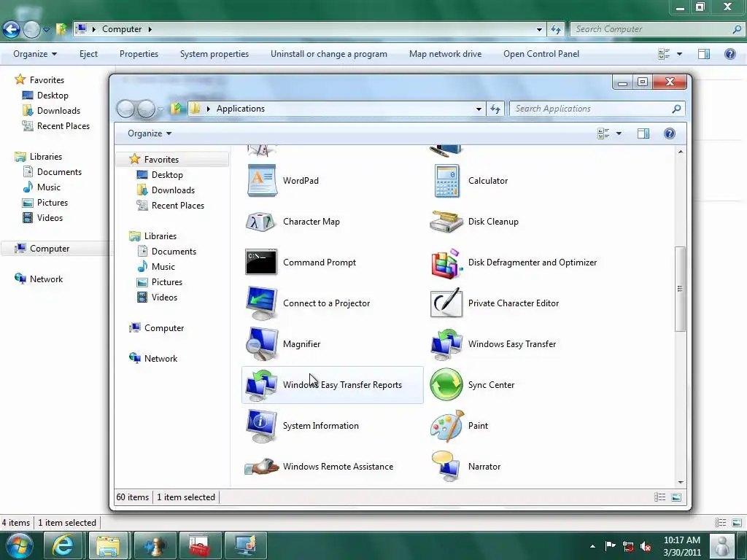The width and height of the screenshot is (747, 560).
Task: Select the Paint icon
Action: (x=447, y=426)
